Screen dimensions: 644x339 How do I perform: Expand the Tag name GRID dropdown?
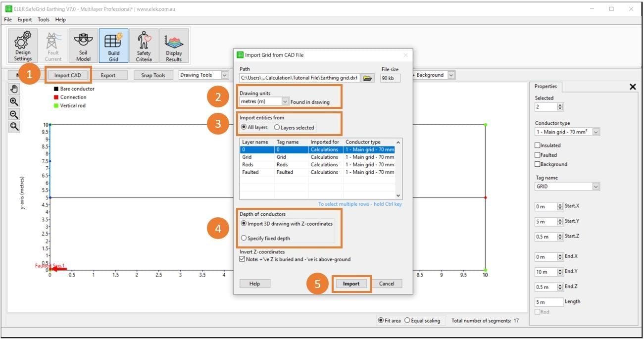click(x=595, y=187)
